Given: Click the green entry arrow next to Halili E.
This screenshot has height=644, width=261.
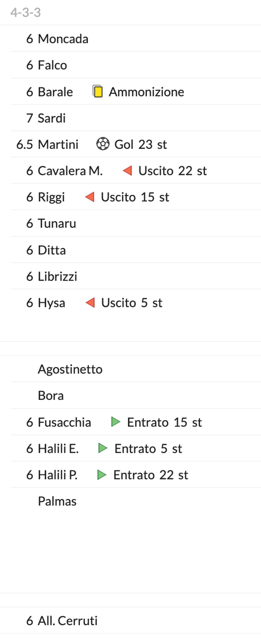Looking at the screenshot, I should coord(103,448).
